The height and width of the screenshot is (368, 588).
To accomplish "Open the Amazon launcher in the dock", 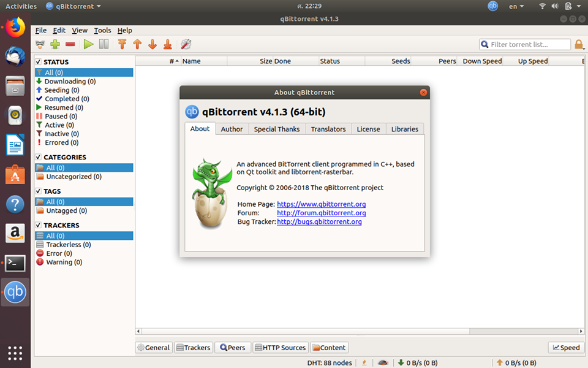I will pyautogui.click(x=15, y=234).
